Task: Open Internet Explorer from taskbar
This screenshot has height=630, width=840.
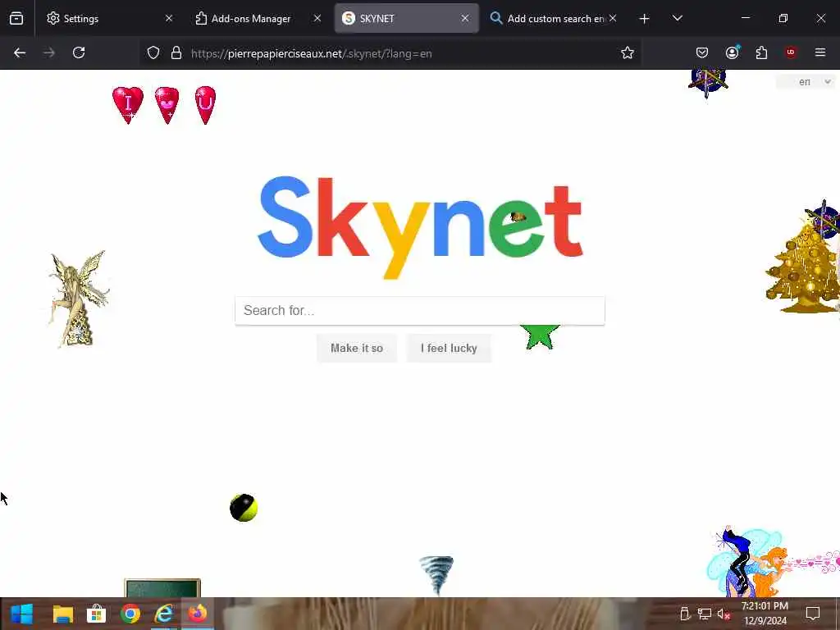Action: pos(164,614)
